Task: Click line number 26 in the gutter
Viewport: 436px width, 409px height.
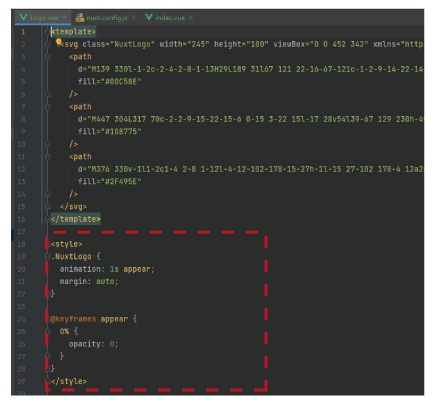Action: [x=21, y=344]
